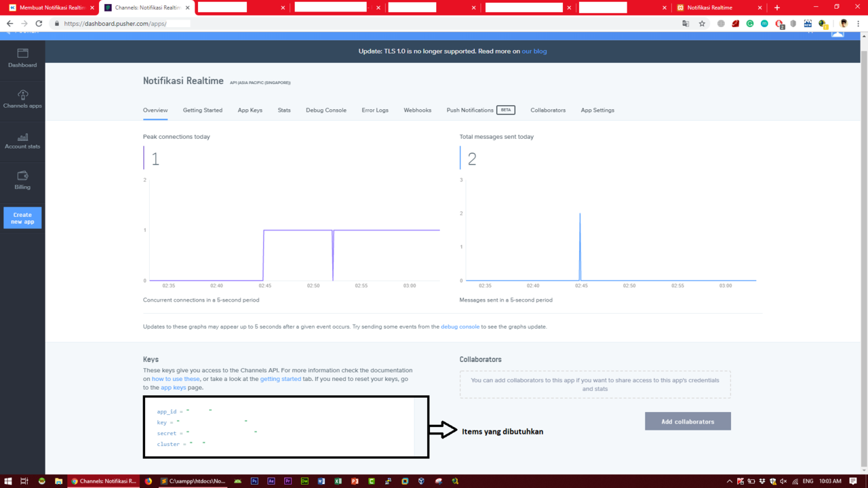Open the App Keys tab

[250, 110]
